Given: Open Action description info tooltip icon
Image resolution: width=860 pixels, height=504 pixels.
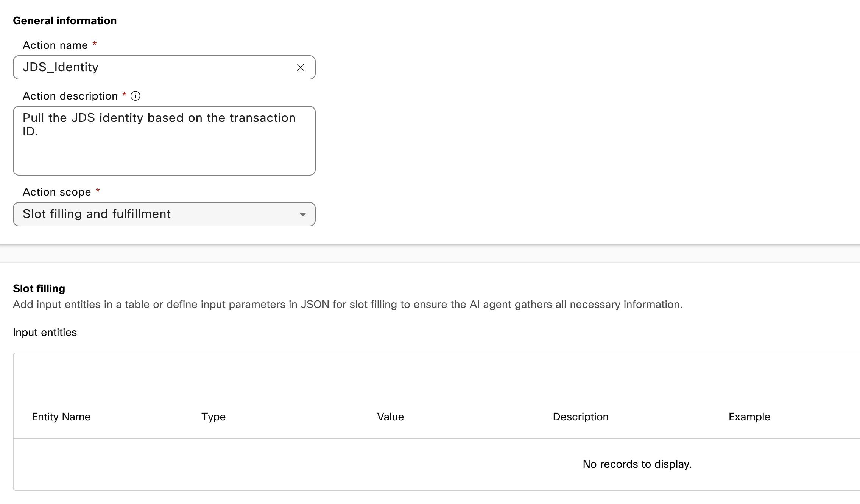Looking at the screenshot, I should click(136, 96).
